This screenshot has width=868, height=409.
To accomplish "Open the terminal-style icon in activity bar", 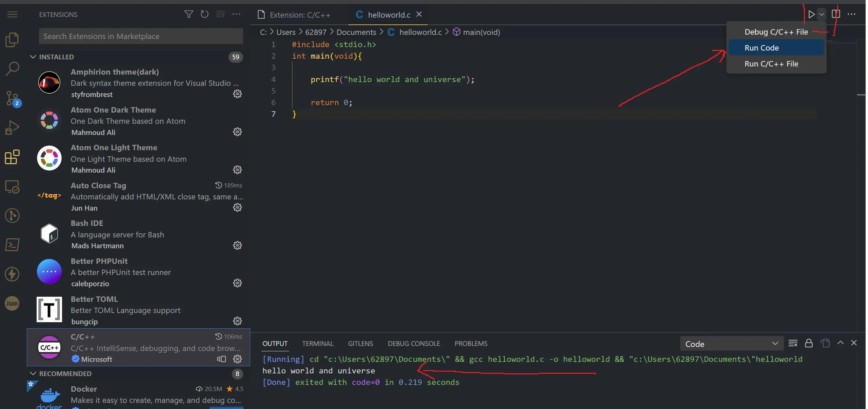I will coord(12,245).
